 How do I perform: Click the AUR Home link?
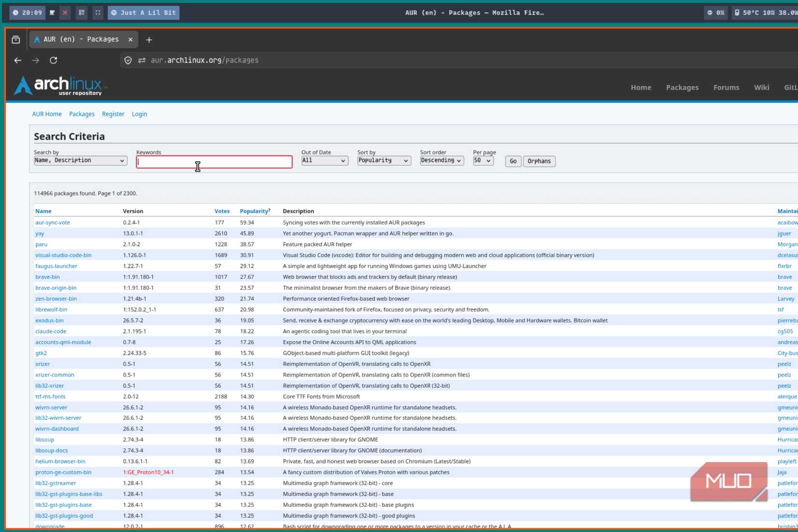tap(47, 114)
